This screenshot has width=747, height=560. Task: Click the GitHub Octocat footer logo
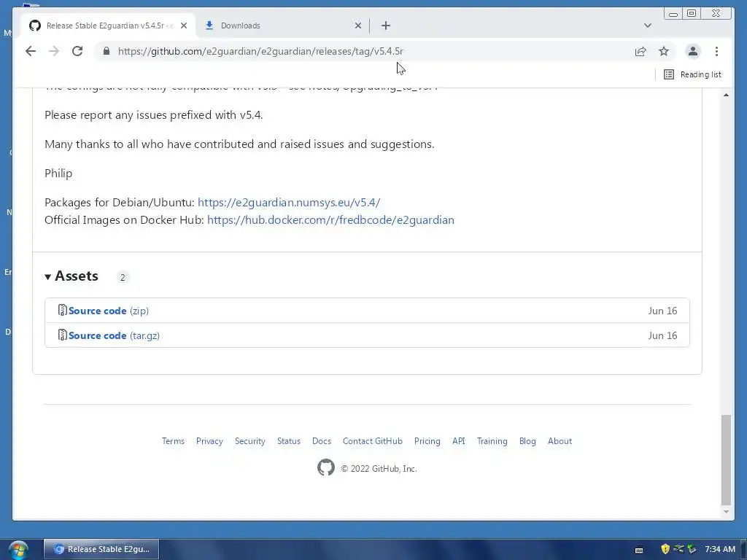coord(326,467)
